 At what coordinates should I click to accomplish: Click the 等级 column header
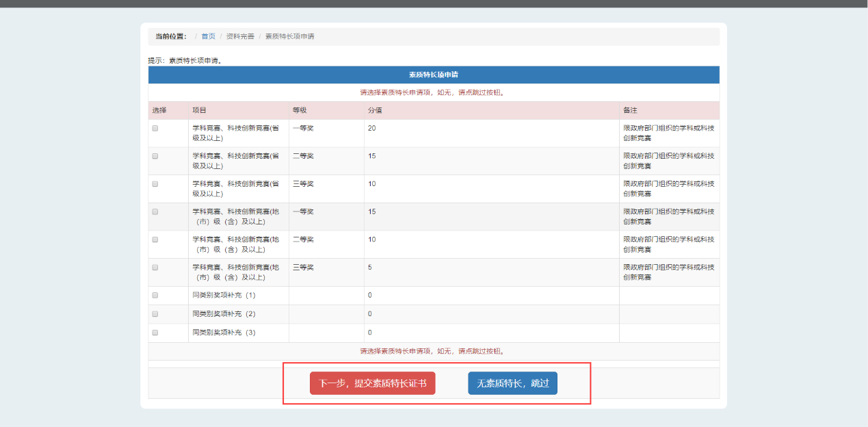pyautogui.click(x=300, y=110)
